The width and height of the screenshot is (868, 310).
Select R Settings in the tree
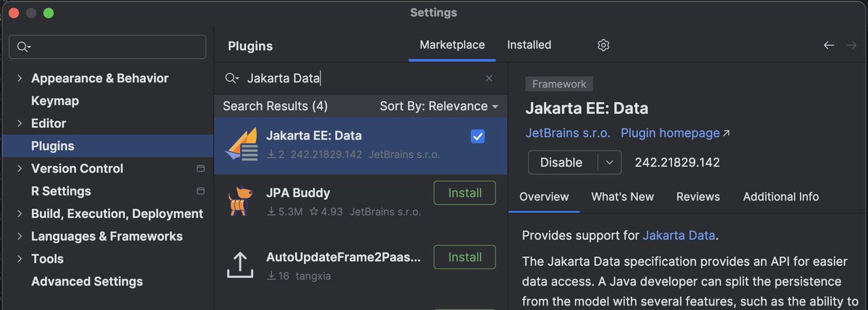[61, 191]
